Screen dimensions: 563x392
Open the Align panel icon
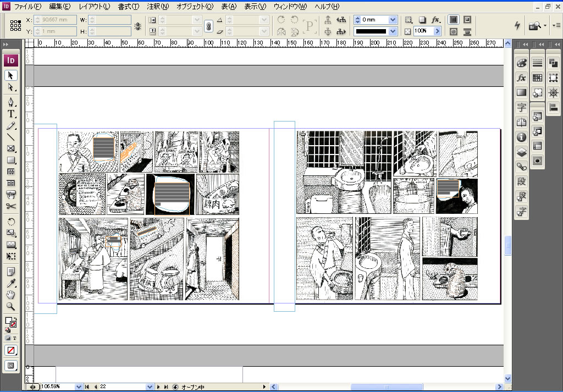point(553,107)
